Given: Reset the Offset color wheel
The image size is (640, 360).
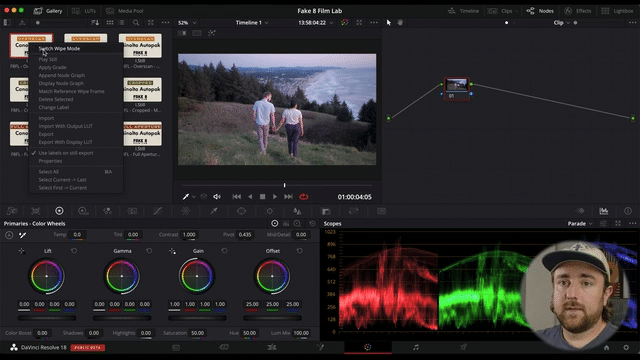Looking at the screenshot, I should pos(300,251).
